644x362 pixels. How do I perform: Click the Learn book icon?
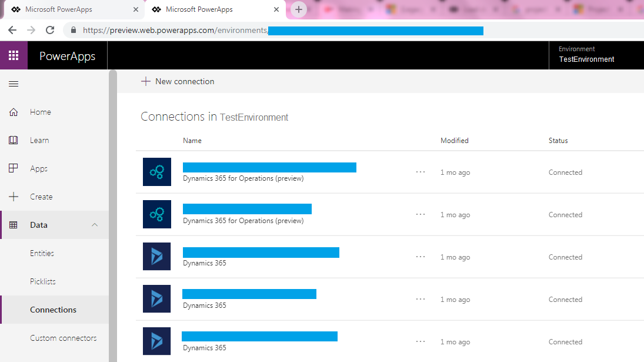14,140
